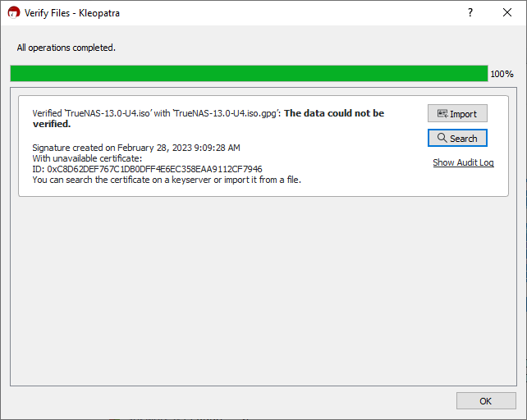Confirm the dialog with OK

[x=486, y=401]
